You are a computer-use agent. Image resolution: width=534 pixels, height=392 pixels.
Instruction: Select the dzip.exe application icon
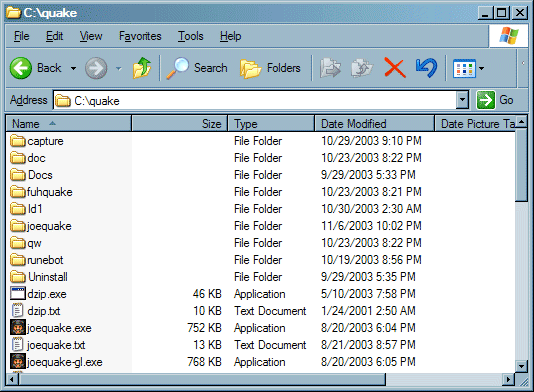(x=18, y=294)
